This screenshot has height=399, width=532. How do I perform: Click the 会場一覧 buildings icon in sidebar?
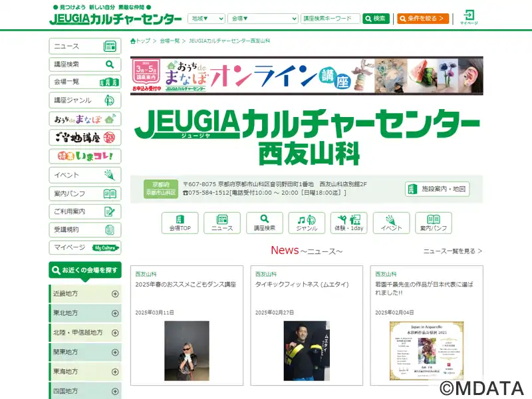click(x=109, y=82)
